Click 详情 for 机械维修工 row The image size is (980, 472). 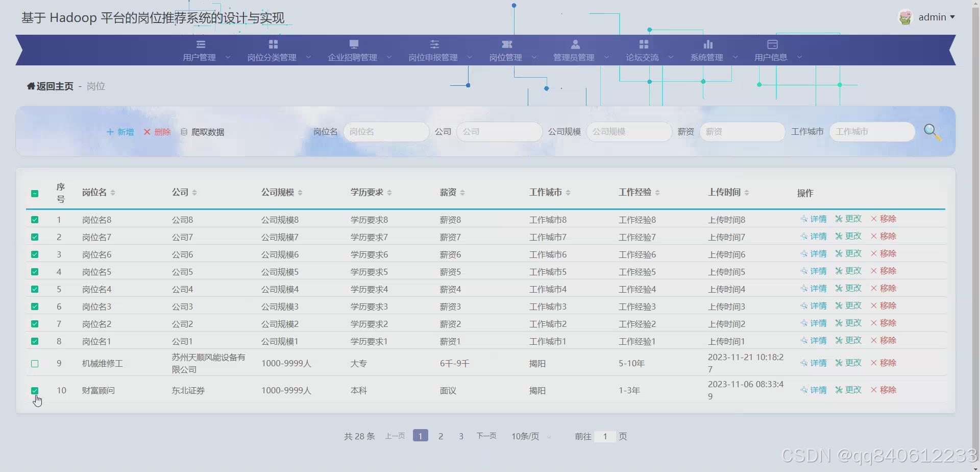(x=814, y=363)
